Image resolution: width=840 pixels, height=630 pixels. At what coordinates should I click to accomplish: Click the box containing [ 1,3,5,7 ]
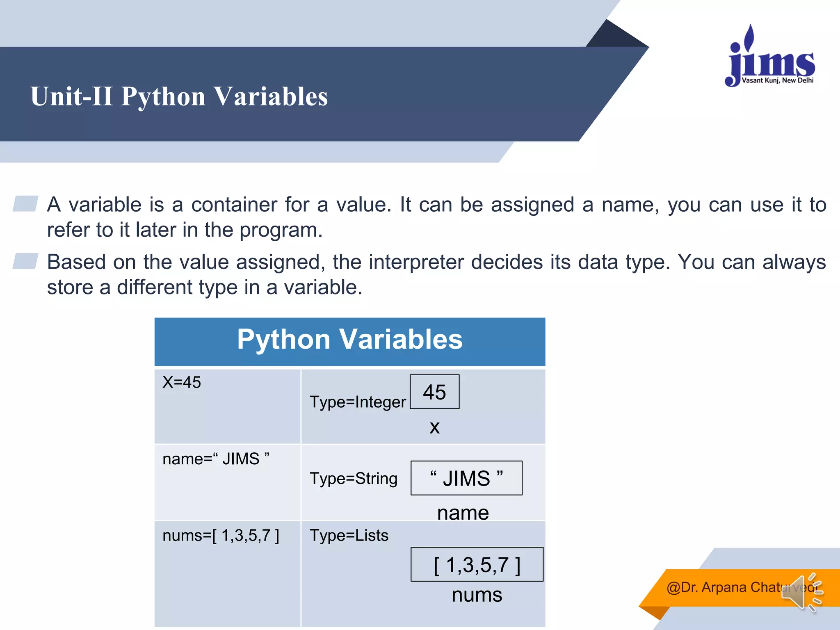point(477,564)
